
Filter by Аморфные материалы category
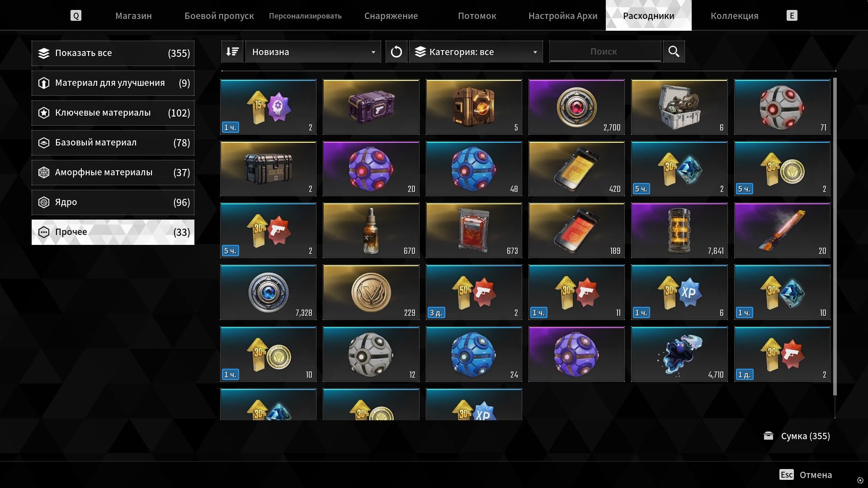[x=113, y=172]
